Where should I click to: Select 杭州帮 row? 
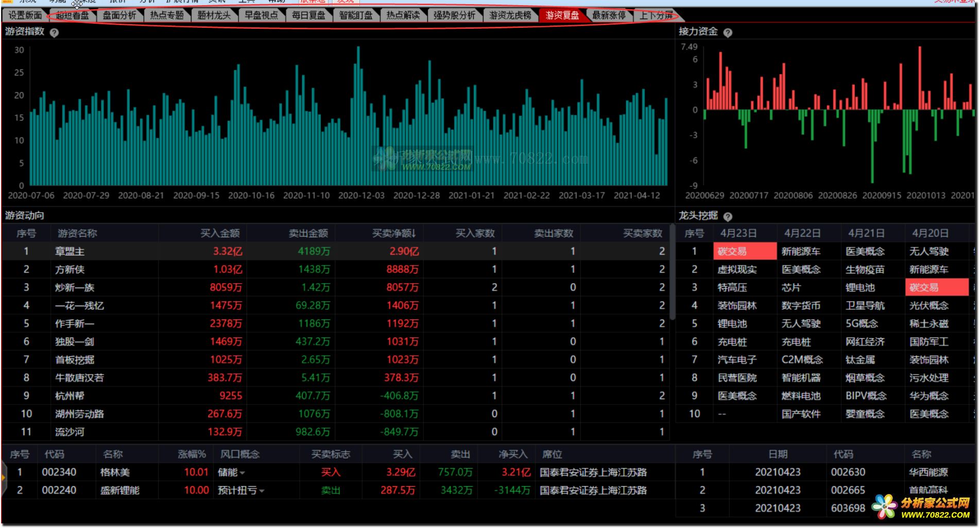point(335,396)
